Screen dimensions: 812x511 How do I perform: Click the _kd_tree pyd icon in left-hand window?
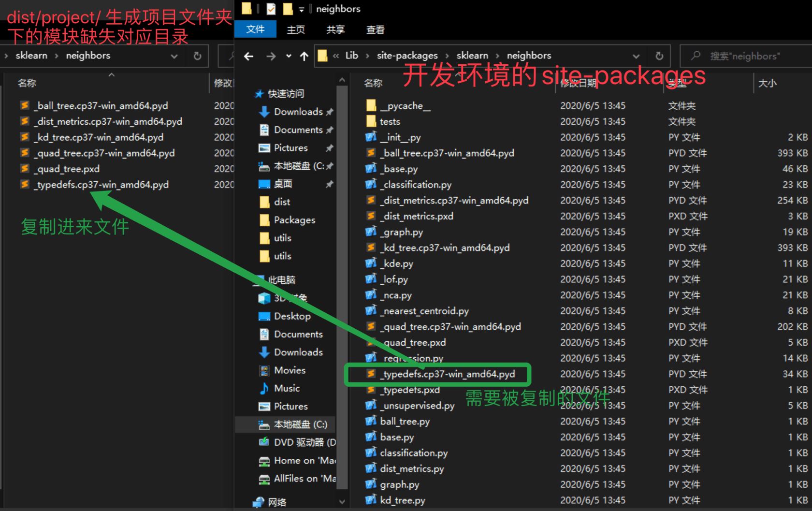(25, 137)
